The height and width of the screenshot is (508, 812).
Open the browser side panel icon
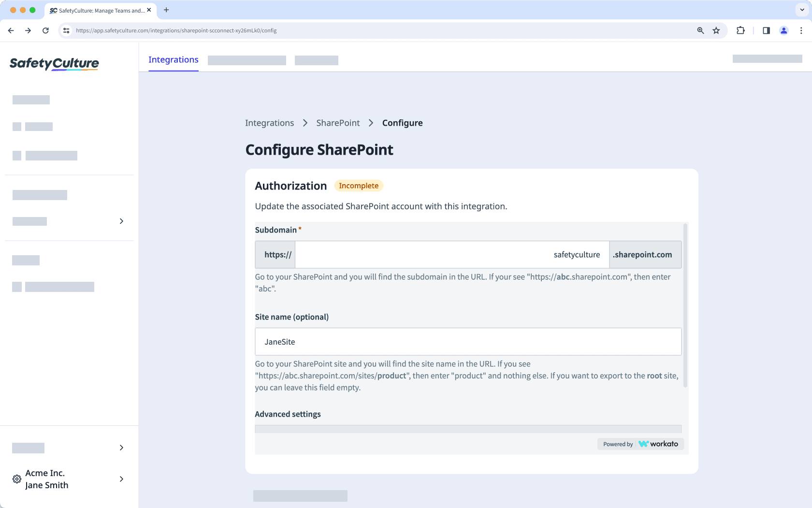tap(766, 30)
